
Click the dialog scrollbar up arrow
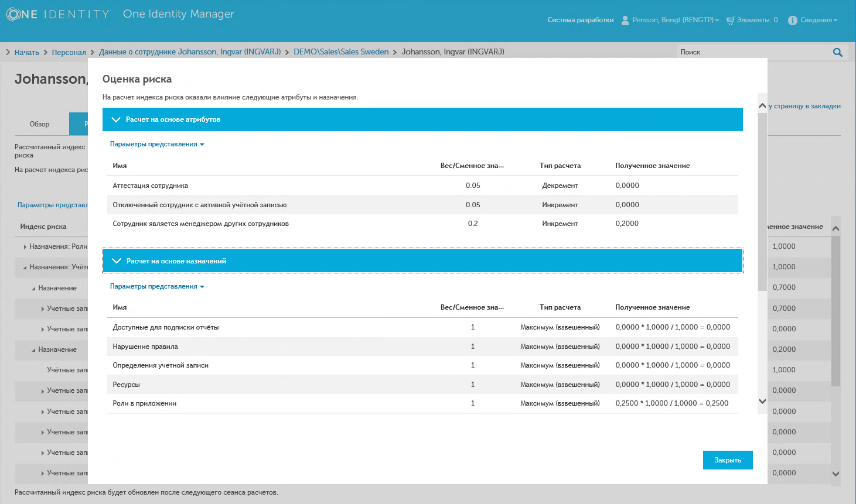point(762,106)
